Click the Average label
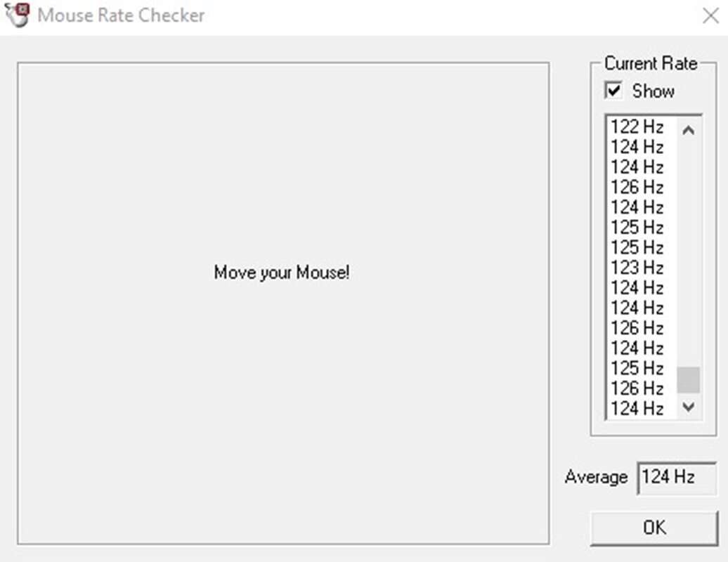The height and width of the screenshot is (562, 728). tap(596, 478)
